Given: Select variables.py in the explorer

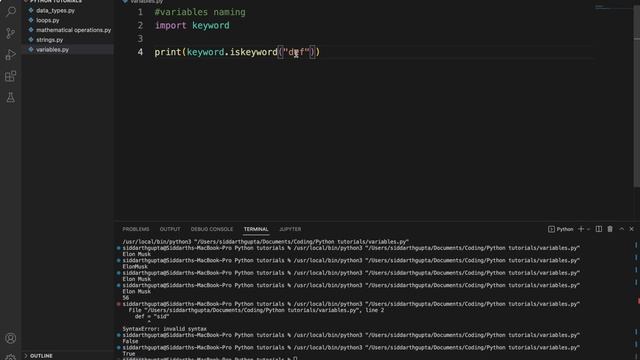Looking at the screenshot, I should (52, 49).
